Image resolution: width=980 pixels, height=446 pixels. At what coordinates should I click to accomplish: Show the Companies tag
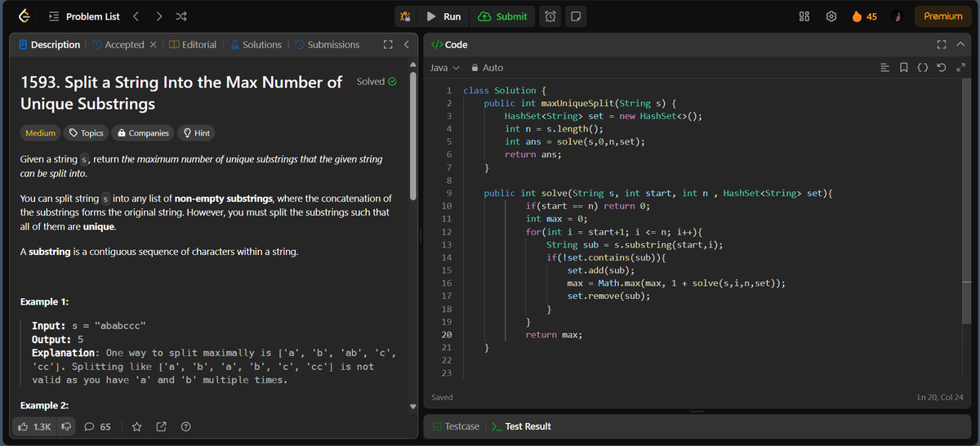point(143,133)
